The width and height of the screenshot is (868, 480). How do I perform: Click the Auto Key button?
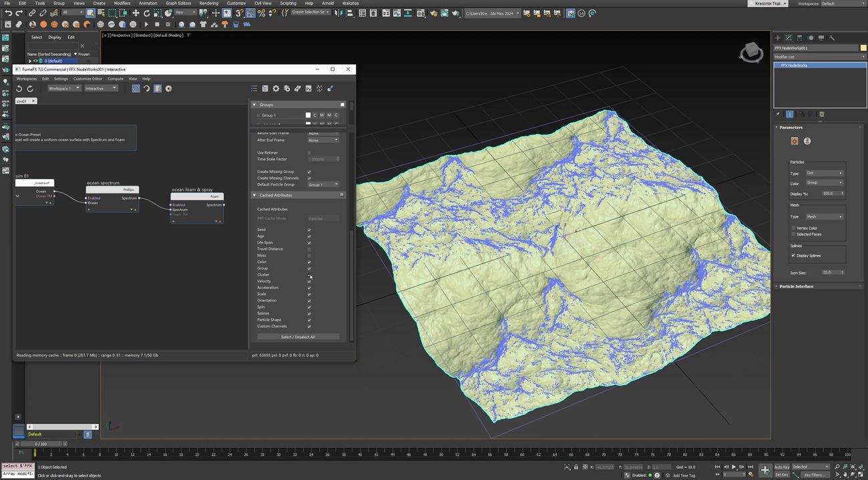tap(782, 467)
